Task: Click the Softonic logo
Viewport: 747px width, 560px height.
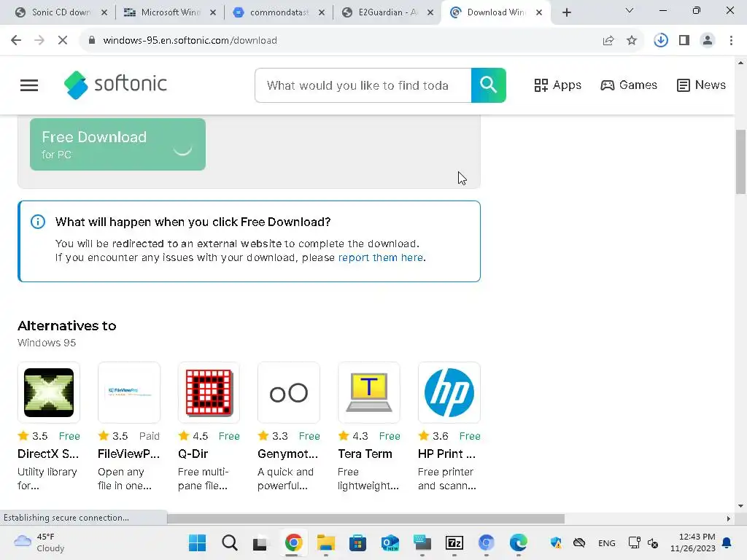Action: coord(115,85)
